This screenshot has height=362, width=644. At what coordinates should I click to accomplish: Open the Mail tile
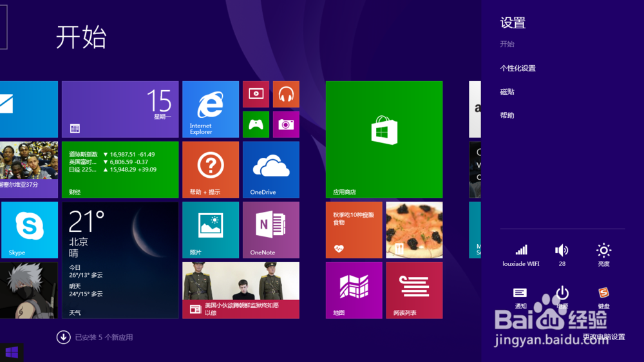[29, 110]
